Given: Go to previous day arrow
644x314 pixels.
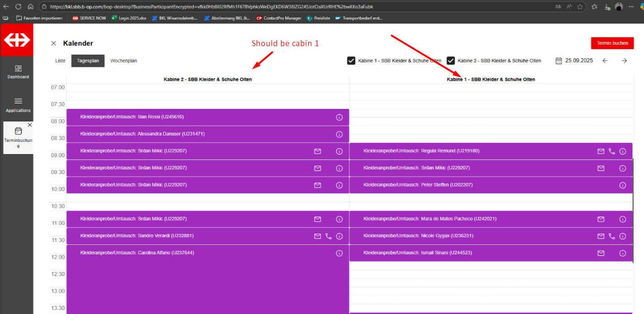Looking at the screenshot, I should pos(605,61).
